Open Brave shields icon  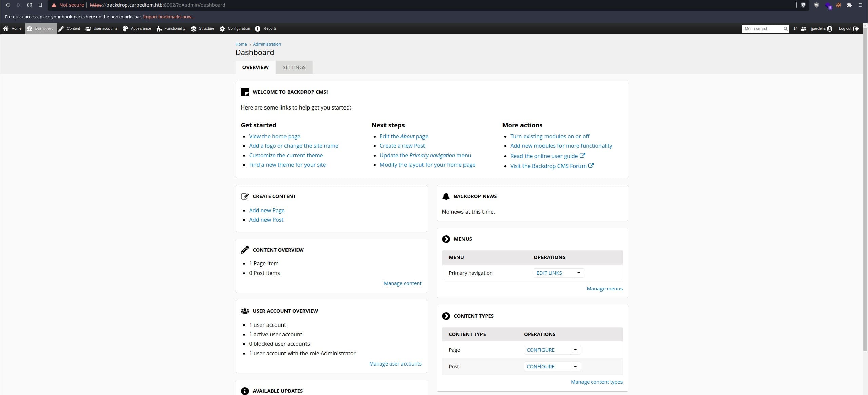click(803, 5)
